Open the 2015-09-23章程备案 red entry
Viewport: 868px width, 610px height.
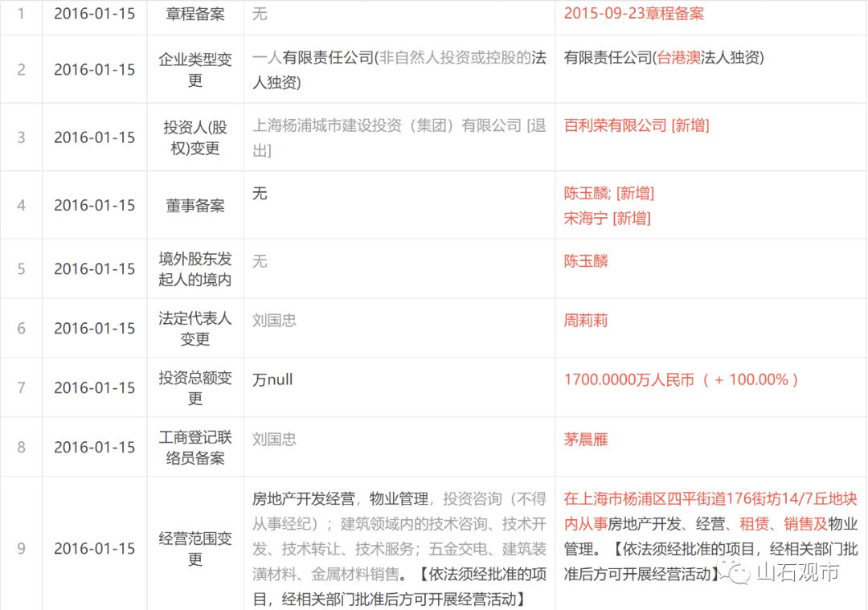click(x=633, y=14)
